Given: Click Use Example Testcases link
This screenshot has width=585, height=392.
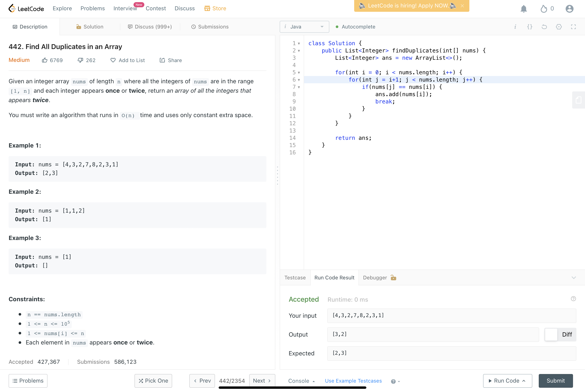Looking at the screenshot, I should [353, 381].
